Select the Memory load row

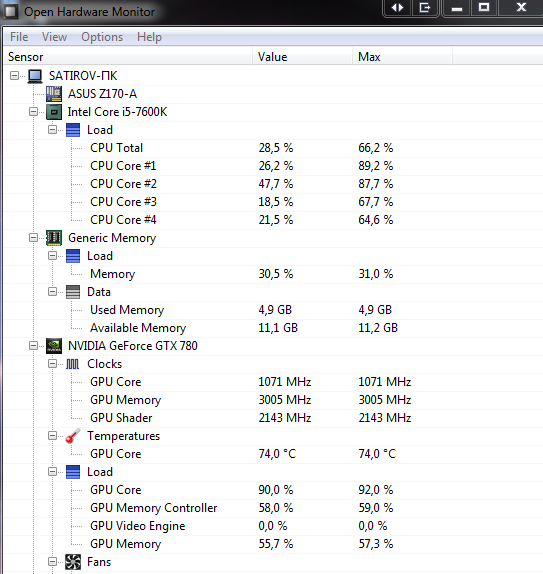(273, 274)
